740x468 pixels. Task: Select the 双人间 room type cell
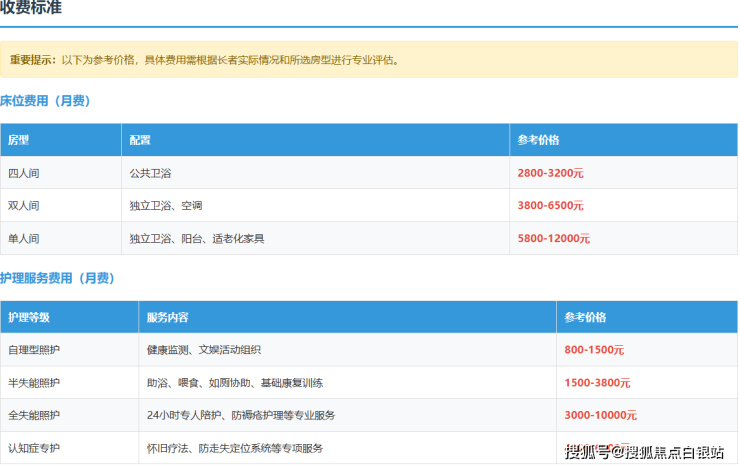pos(24,206)
